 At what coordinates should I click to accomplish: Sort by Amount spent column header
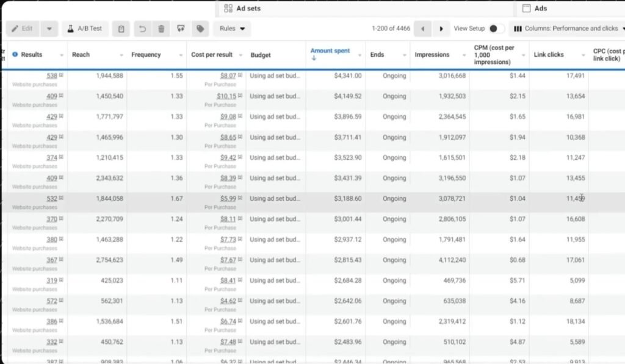click(x=330, y=51)
